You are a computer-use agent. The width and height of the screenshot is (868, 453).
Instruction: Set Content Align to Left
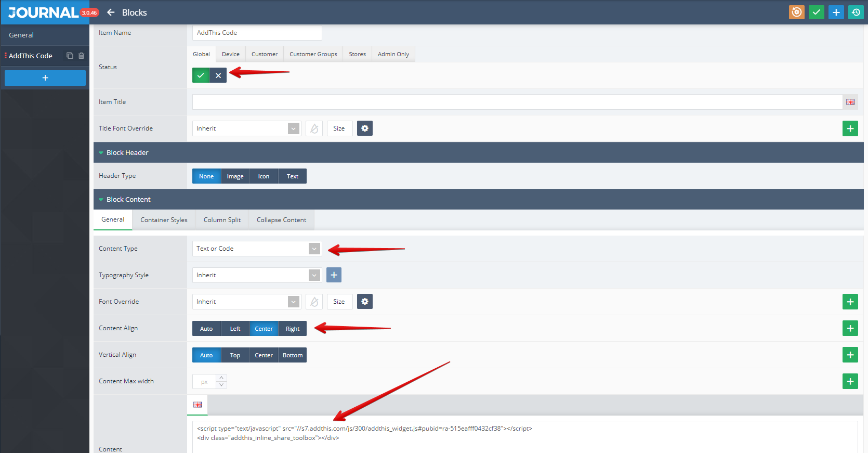(235, 329)
